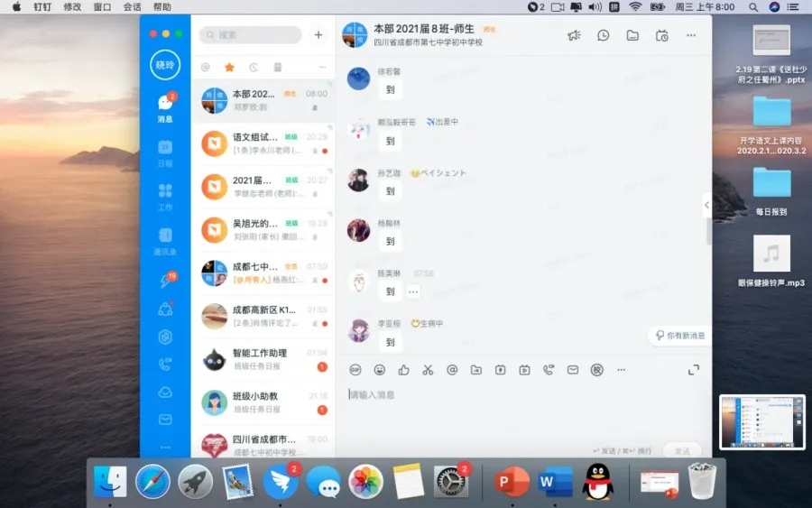Toggle the starred conversations filter
The height and width of the screenshot is (508, 812).
pyautogui.click(x=229, y=68)
